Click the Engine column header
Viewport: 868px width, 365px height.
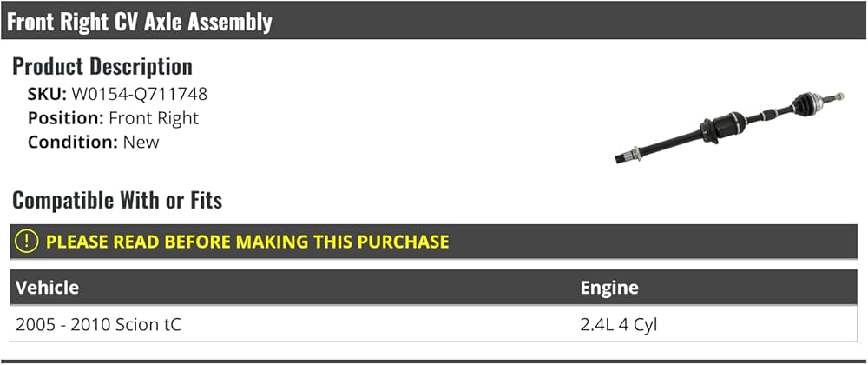point(609,288)
